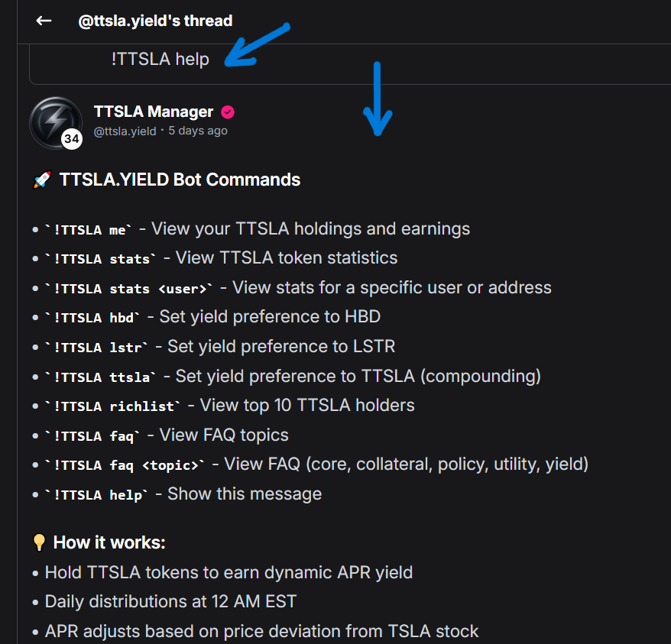Click the TTSLA Manager display name
Image resolution: width=671 pixels, height=644 pixels.
tap(153, 111)
